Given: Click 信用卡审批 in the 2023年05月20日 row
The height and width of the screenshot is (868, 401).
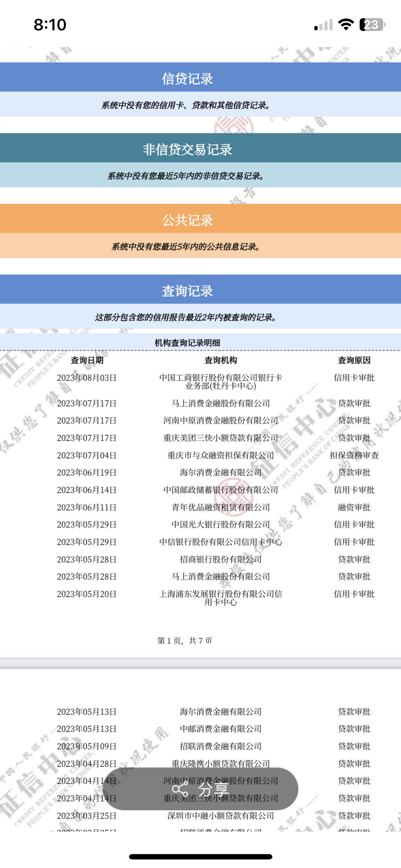Looking at the screenshot, I should pyautogui.click(x=354, y=594).
